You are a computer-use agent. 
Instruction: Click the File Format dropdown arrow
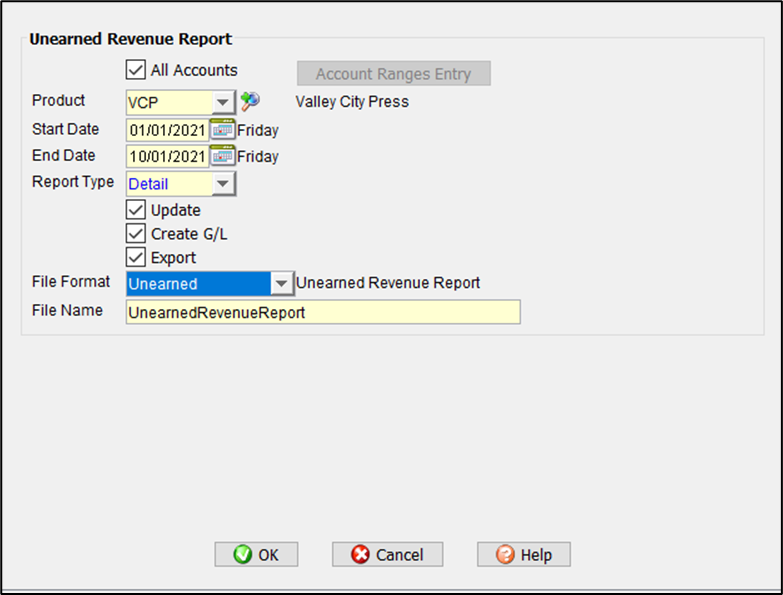click(282, 284)
